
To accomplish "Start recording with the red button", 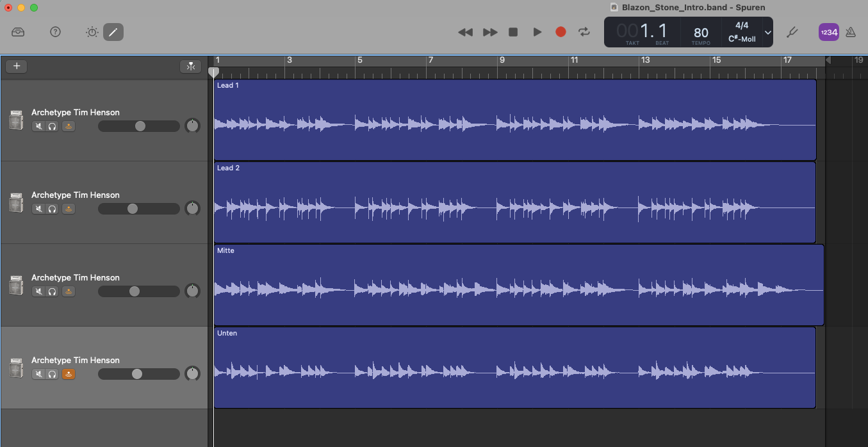I will 561,32.
